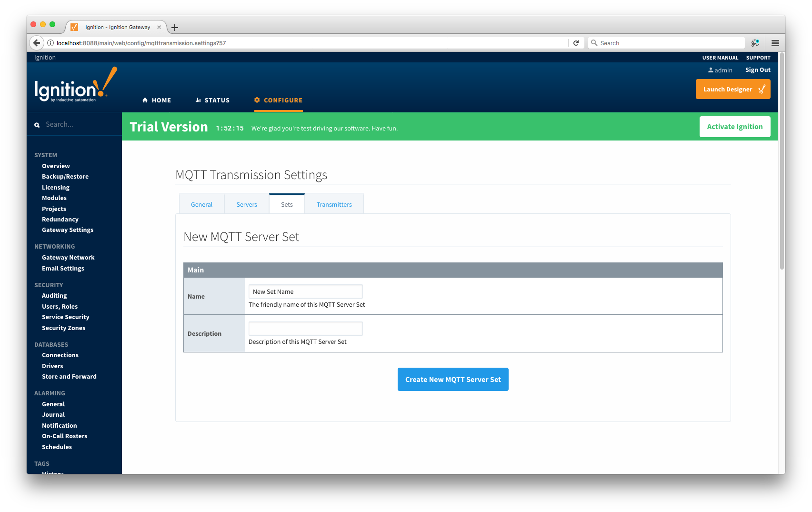Image resolution: width=812 pixels, height=512 pixels.
Task: Open Auditing in sidebar
Action: tap(54, 295)
